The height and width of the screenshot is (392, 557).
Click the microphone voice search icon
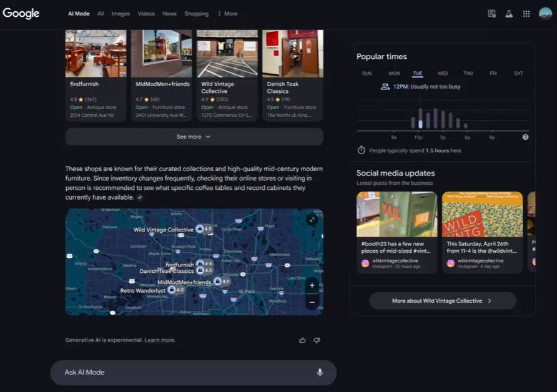coord(320,372)
